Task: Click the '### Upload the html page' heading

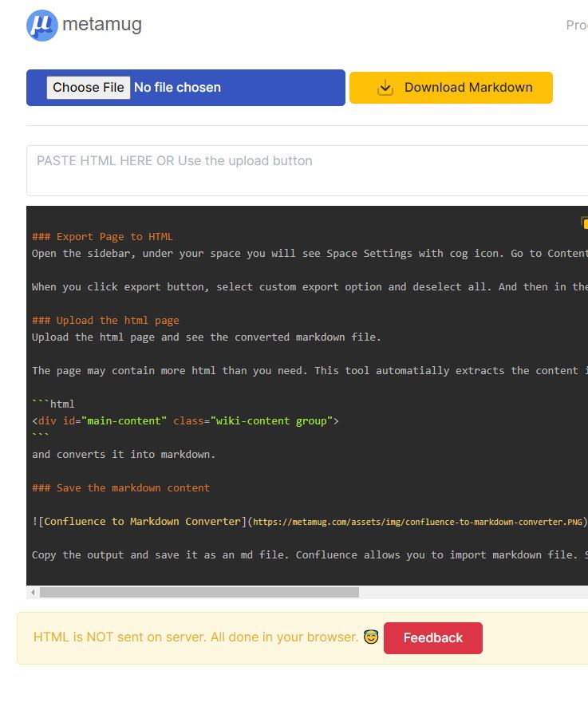Action: click(105, 321)
